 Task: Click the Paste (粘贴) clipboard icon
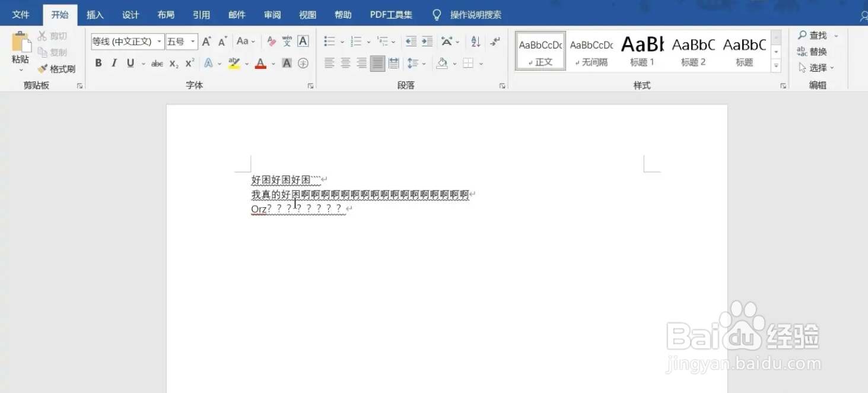(x=21, y=42)
